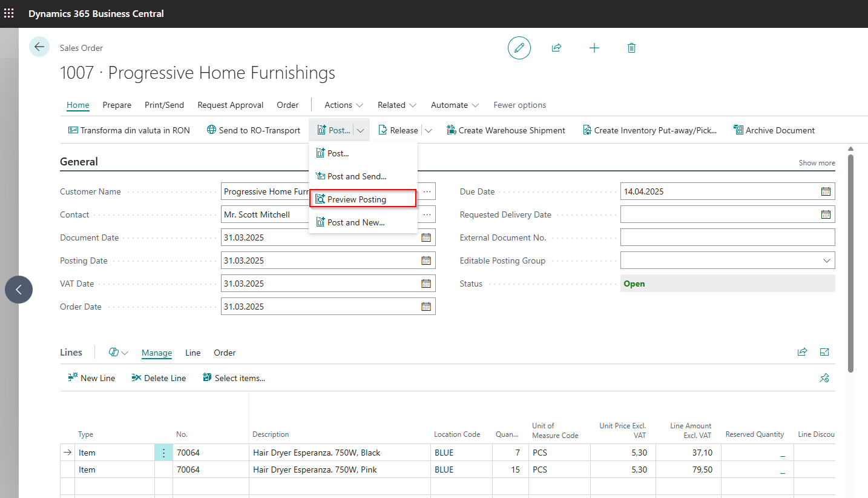Click Transforma din valuta in RON
Viewport: 868px width, 498px height.
(x=129, y=130)
